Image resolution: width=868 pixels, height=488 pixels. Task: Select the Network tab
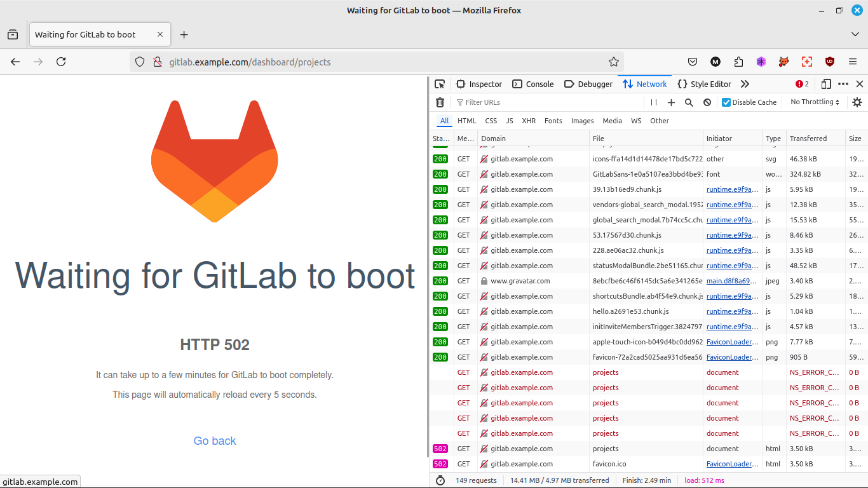645,84
